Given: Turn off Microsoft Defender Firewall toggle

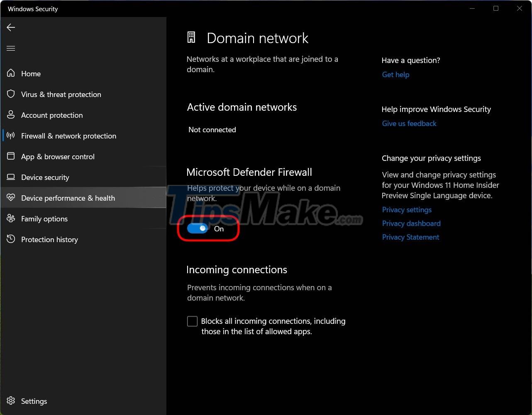Looking at the screenshot, I should (x=198, y=228).
